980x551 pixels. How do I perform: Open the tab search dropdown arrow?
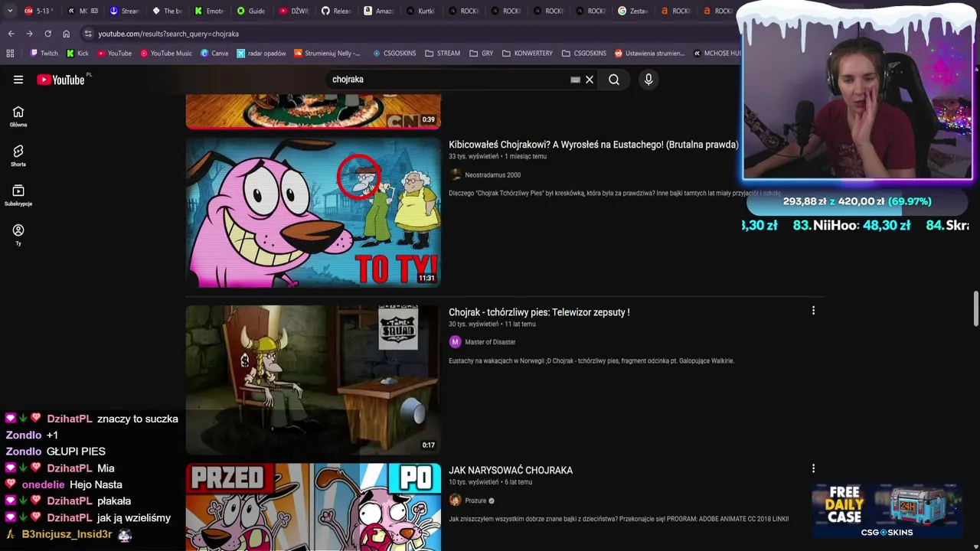(x=9, y=11)
